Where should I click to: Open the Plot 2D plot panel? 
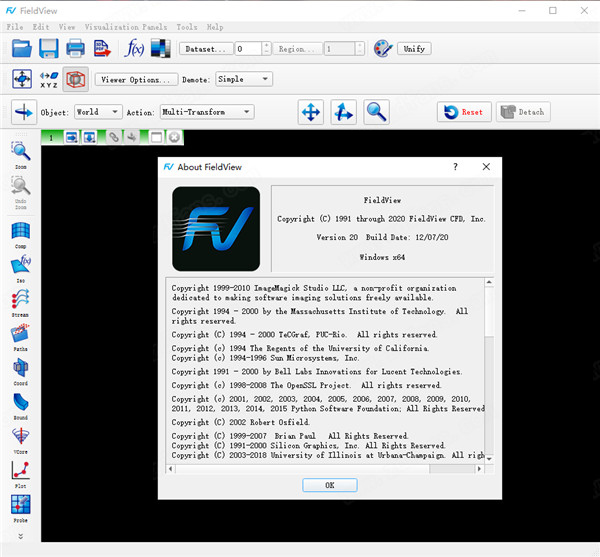click(x=21, y=474)
